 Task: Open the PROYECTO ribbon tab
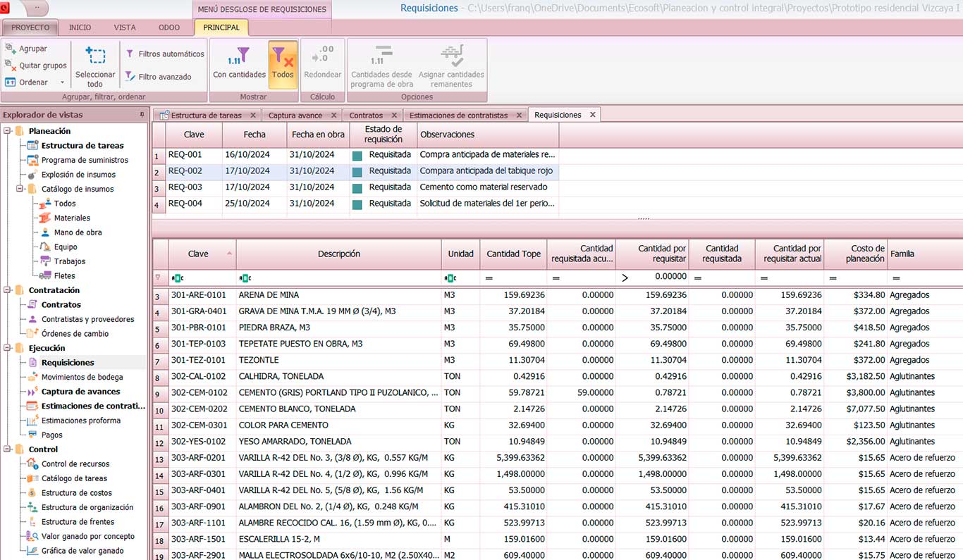click(30, 27)
